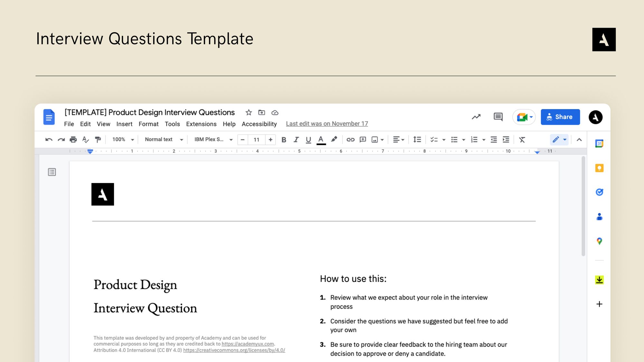
Task: Open the document outline panel
Action: [x=51, y=172]
